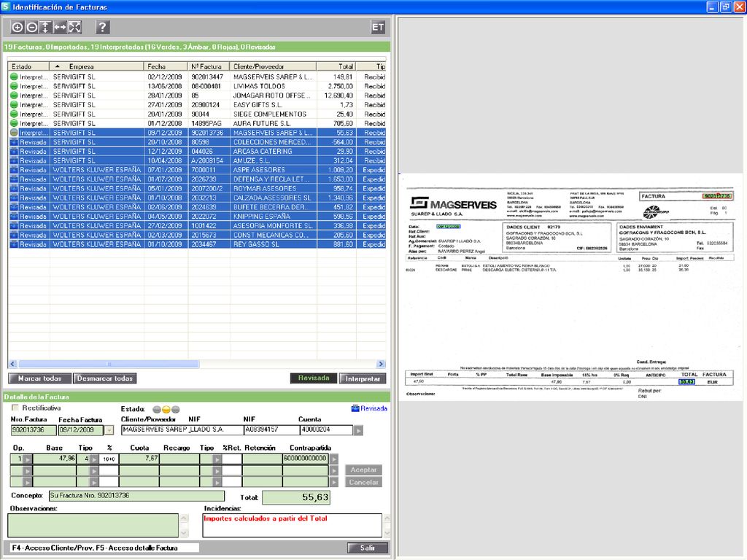Image resolution: width=747 pixels, height=560 pixels.
Task: Click the Aceptar button
Action: 363,470
